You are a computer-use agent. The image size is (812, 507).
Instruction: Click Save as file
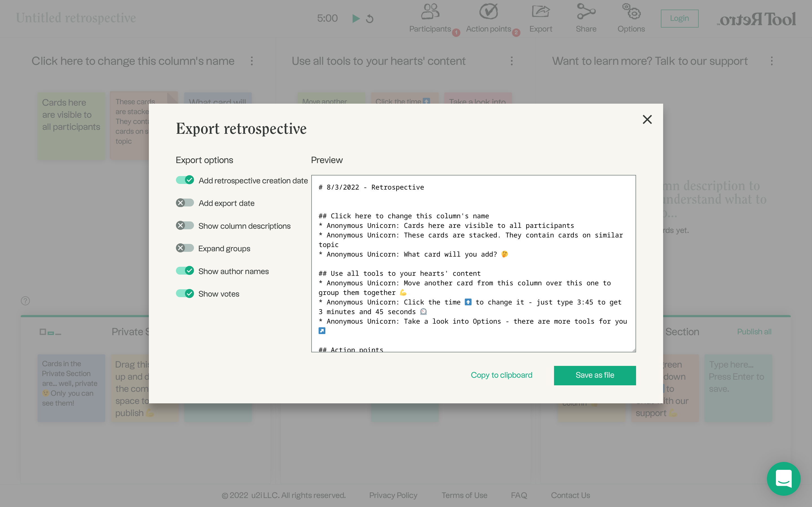coord(594,375)
